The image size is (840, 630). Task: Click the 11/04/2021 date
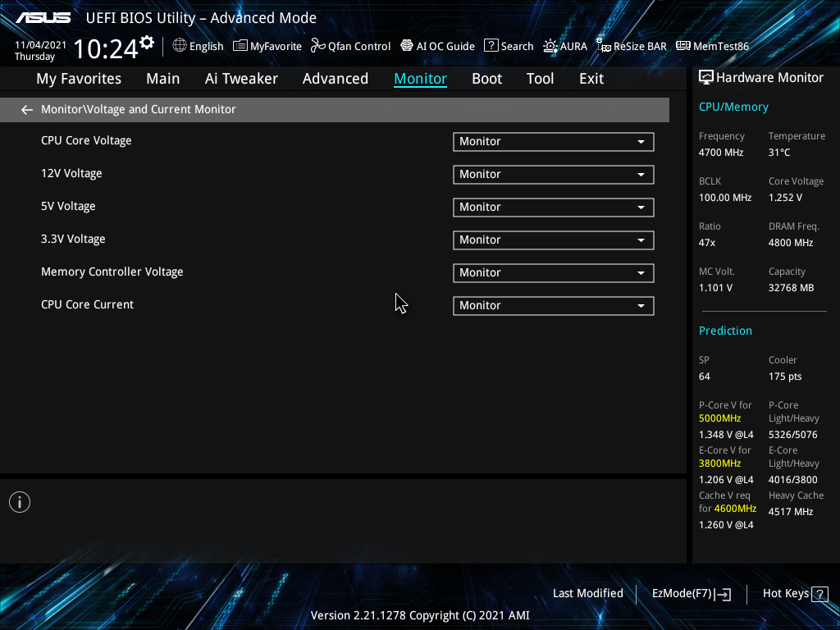pyautogui.click(x=41, y=45)
